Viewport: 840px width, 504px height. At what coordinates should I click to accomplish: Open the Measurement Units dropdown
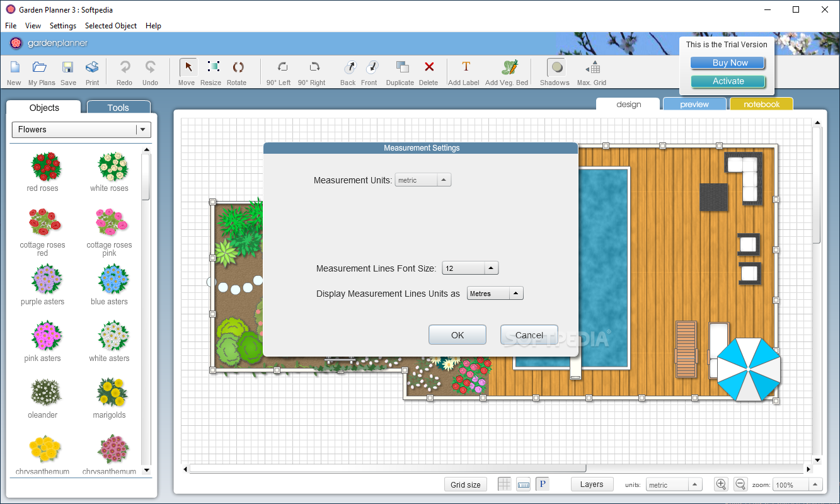[423, 180]
